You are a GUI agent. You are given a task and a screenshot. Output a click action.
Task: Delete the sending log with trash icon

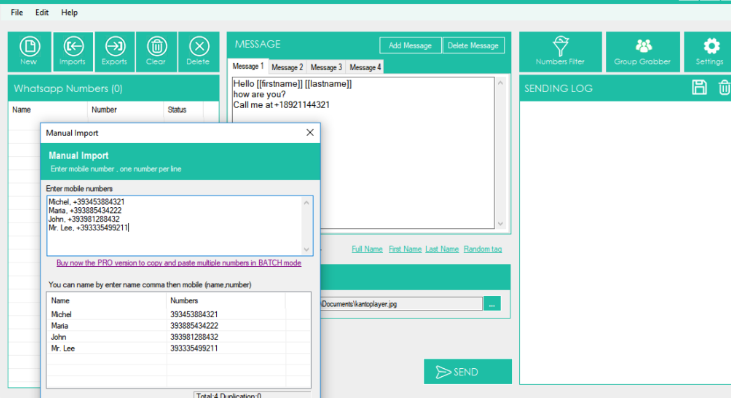[x=724, y=88]
